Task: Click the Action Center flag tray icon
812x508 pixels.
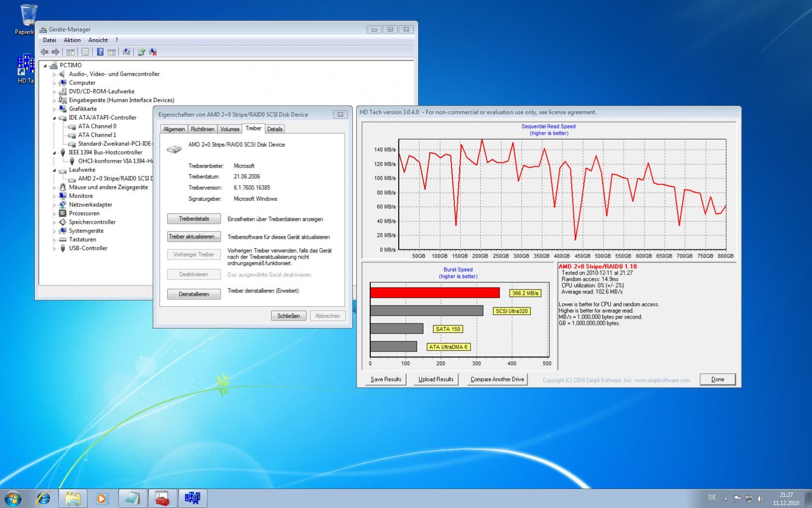Action: pos(737,498)
